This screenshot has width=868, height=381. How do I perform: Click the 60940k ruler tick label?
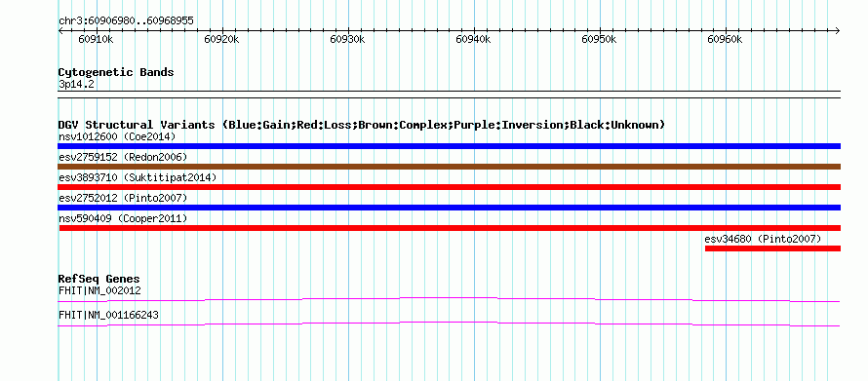(474, 39)
